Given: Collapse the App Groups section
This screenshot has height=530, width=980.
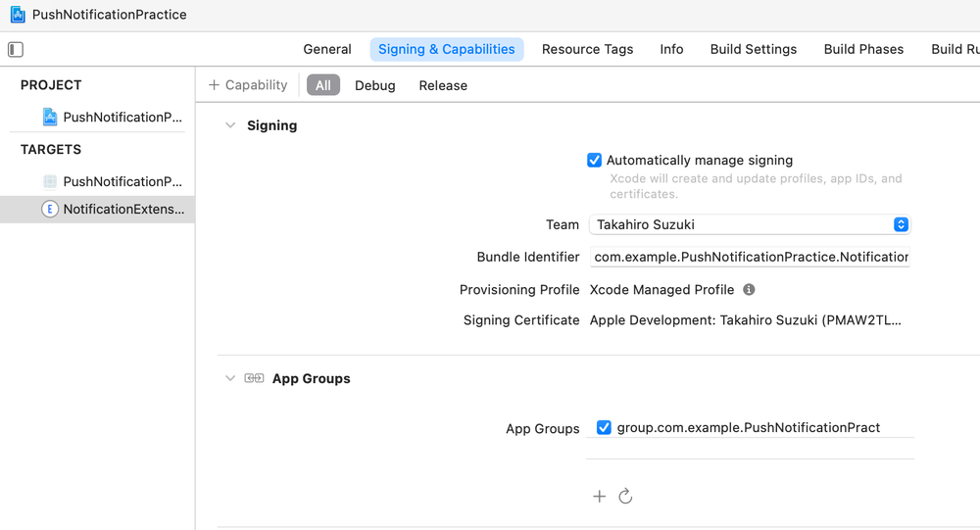Looking at the screenshot, I should (230, 378).
